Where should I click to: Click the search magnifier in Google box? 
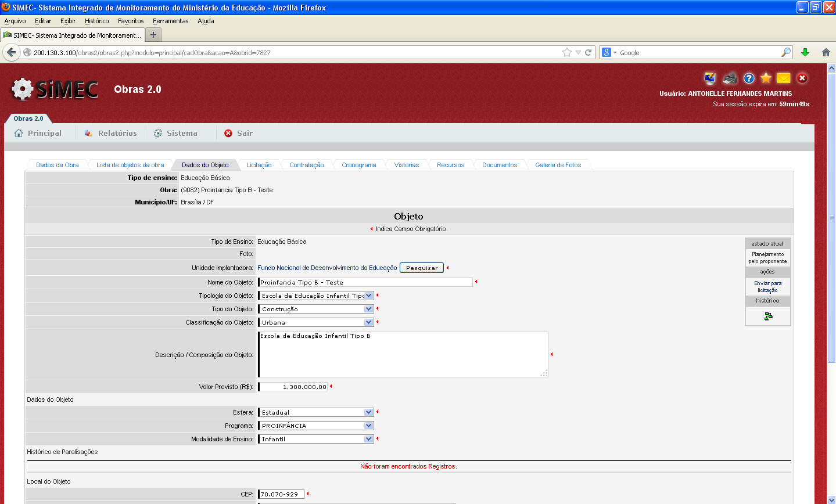click(786, 52)
